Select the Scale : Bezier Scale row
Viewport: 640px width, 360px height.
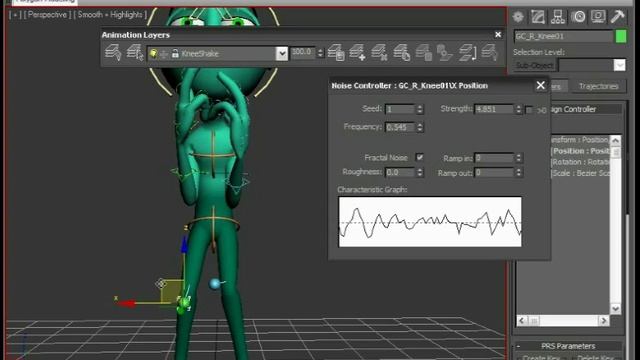pyautogui.click(x=580, y=173)
